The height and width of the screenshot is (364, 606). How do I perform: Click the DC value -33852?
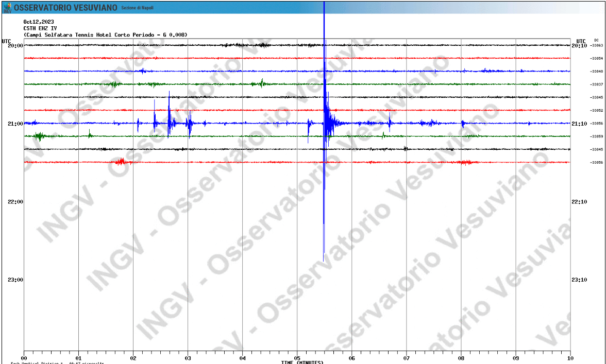(x=596, y=110)
